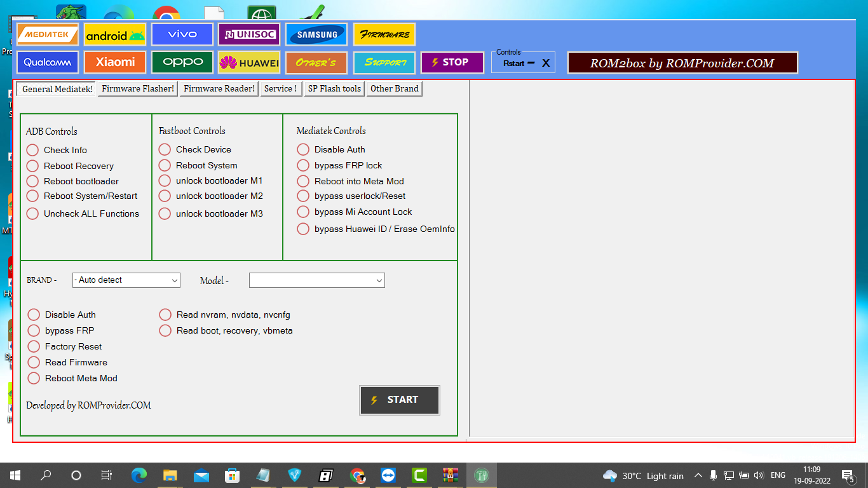The height and width of the screenshot is (488, 868).
Task: Select ADB Reboot bootloader option
Action: (72, 181)
